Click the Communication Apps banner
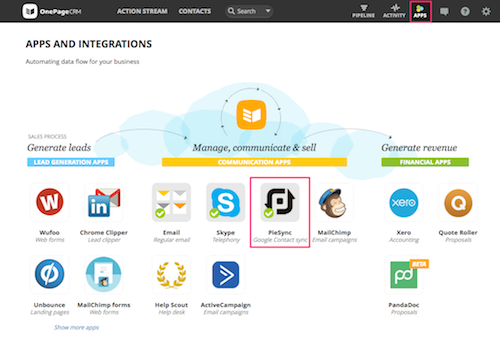500x360 pixels. [254, 162]
